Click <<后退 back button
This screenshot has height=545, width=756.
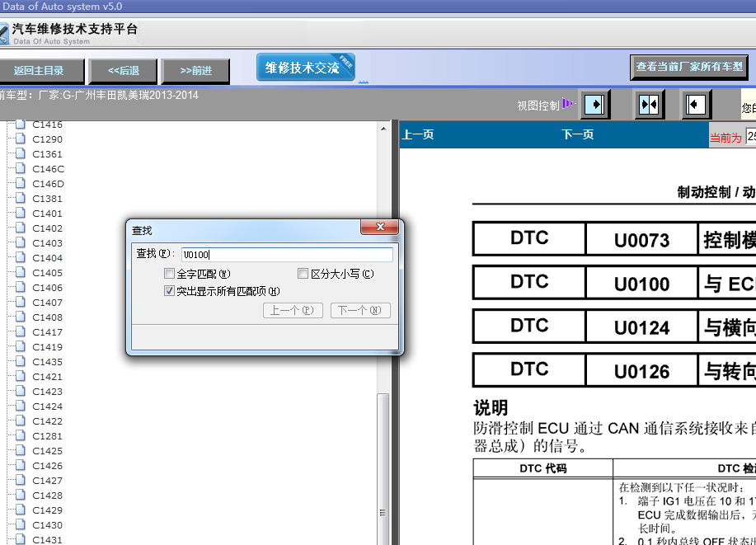tap(124, 71)
